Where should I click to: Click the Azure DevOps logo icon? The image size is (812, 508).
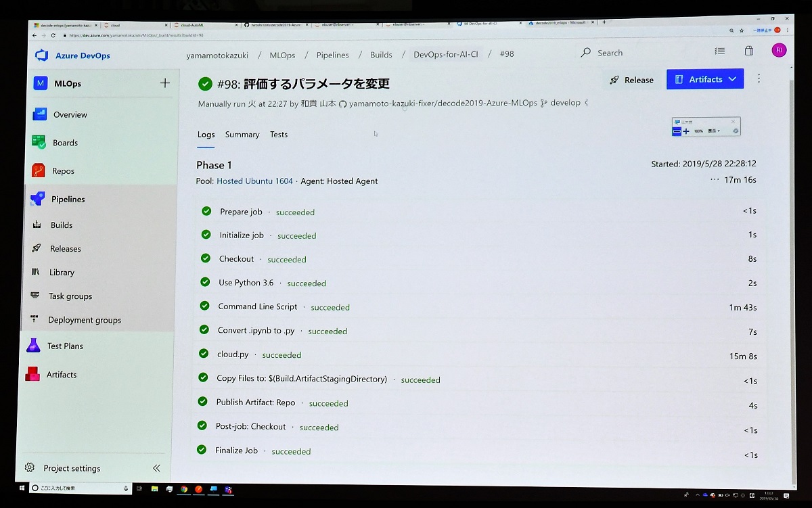[x=41, y=55]
